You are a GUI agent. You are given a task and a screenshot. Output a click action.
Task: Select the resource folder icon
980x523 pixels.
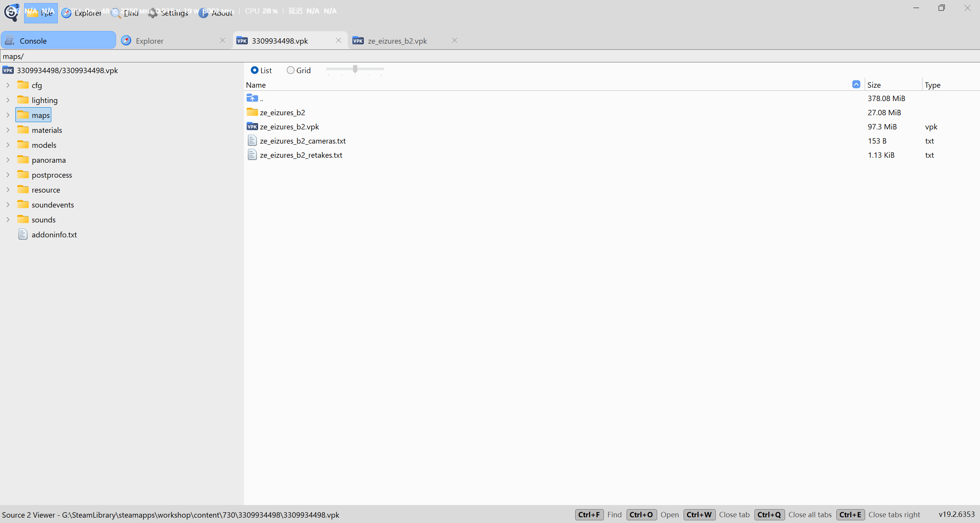tap(23, 189)
